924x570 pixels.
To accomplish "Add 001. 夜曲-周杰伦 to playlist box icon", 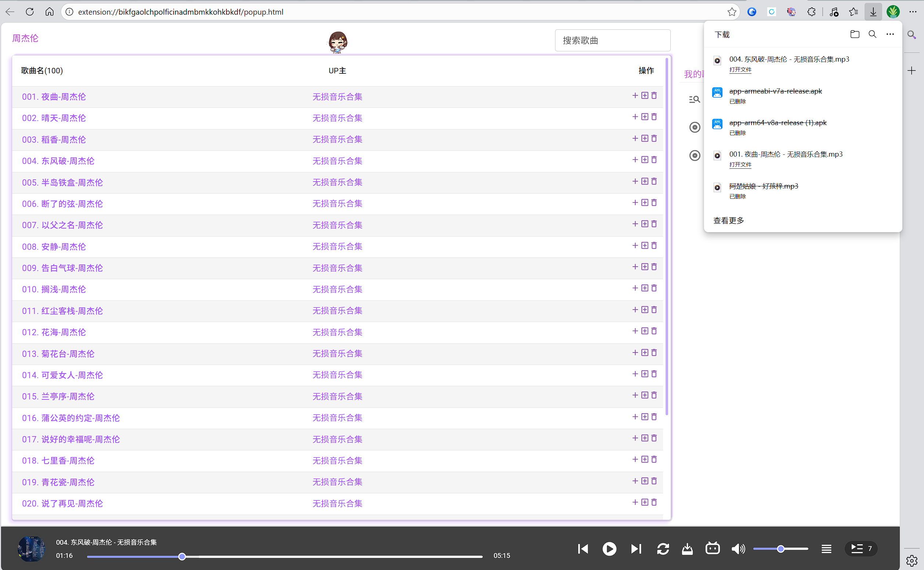I will (x=644, y=95).
